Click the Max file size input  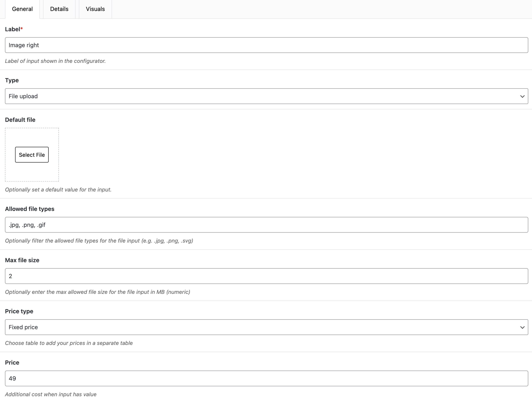[266, 276]
